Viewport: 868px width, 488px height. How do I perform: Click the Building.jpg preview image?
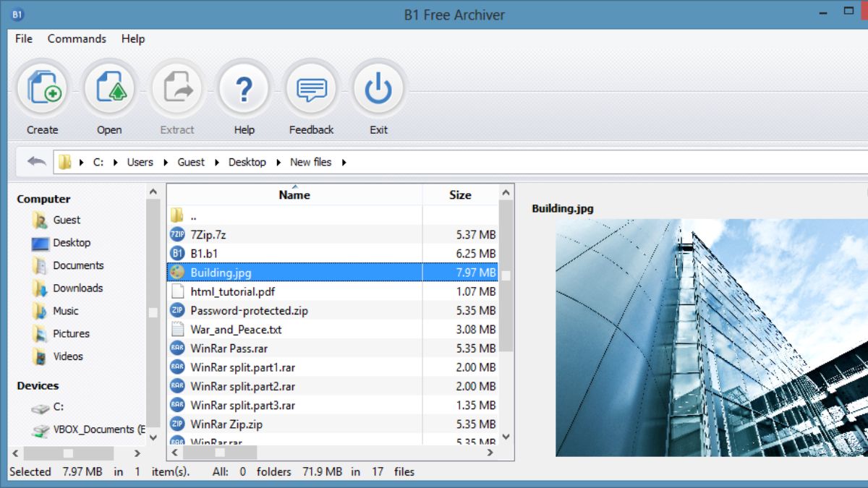coord(712,338)
